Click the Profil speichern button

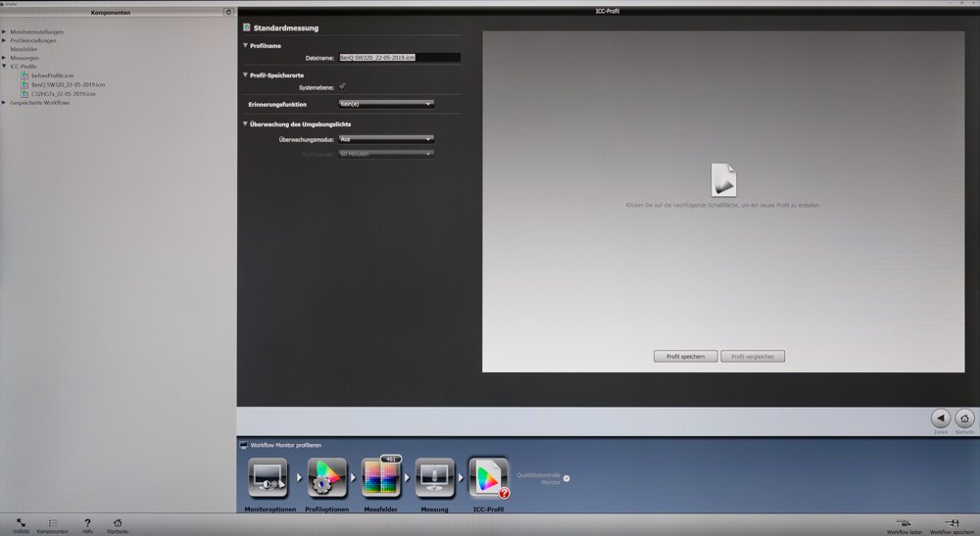(686, 357)
